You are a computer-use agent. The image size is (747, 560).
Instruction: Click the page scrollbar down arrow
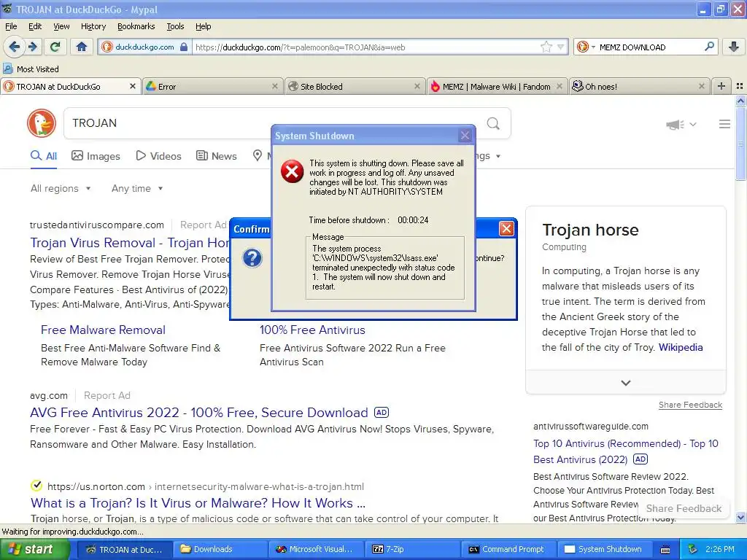pos(740,518)
